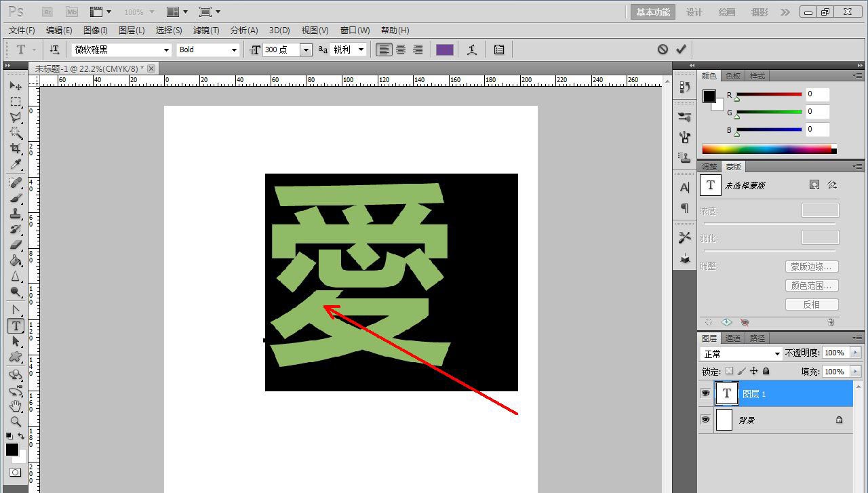Open layer opacity 不透明度 slider arrow
Viewport: 868px width, 493px height.
[855, 353]
